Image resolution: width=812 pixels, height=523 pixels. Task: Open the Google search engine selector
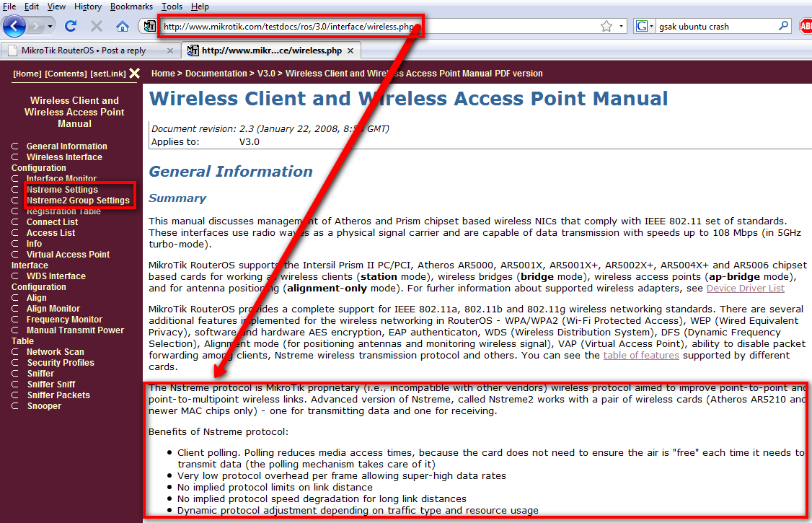[644, 27]
